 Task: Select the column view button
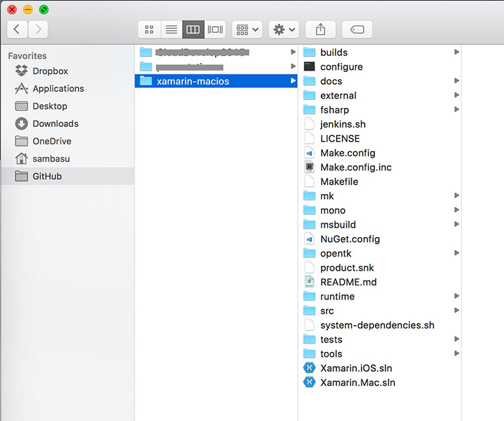click(x=193, y=30)
